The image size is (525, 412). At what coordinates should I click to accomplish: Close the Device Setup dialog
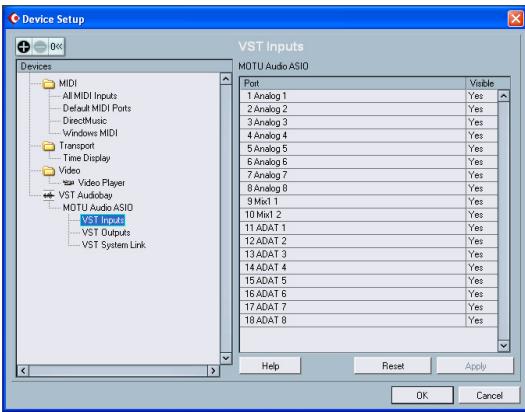pyautogui.click(x=515, y=18)
